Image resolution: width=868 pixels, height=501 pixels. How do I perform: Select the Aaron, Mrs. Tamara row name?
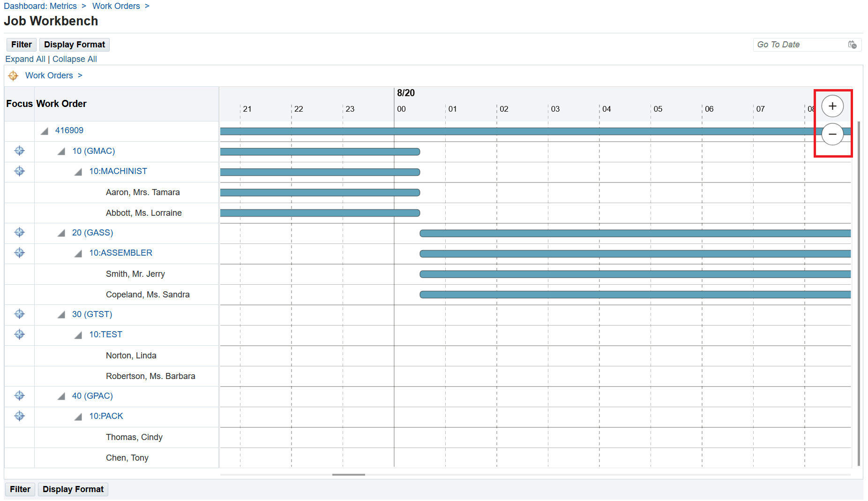143,192
